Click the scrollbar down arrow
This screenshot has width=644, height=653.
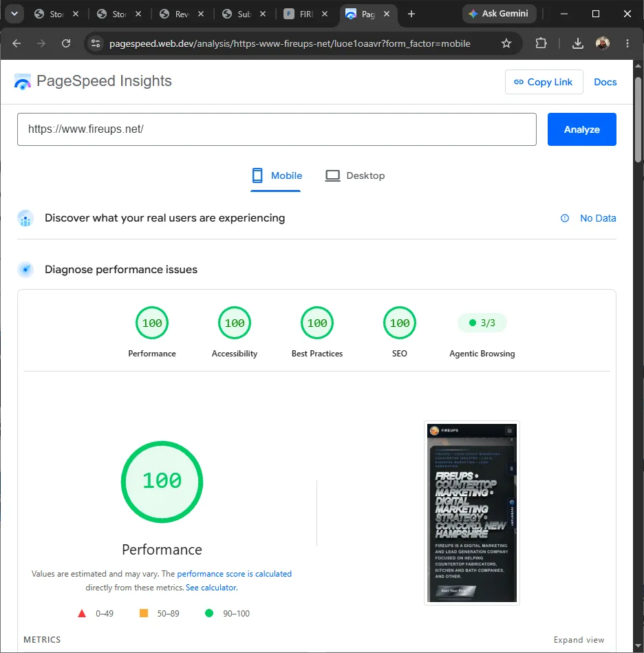click(638, 646)
